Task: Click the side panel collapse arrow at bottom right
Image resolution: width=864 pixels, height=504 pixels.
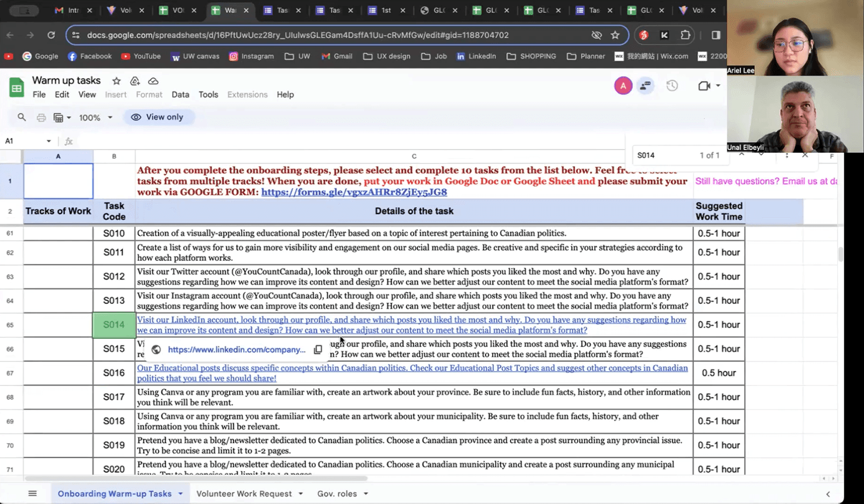Action: 828,494
